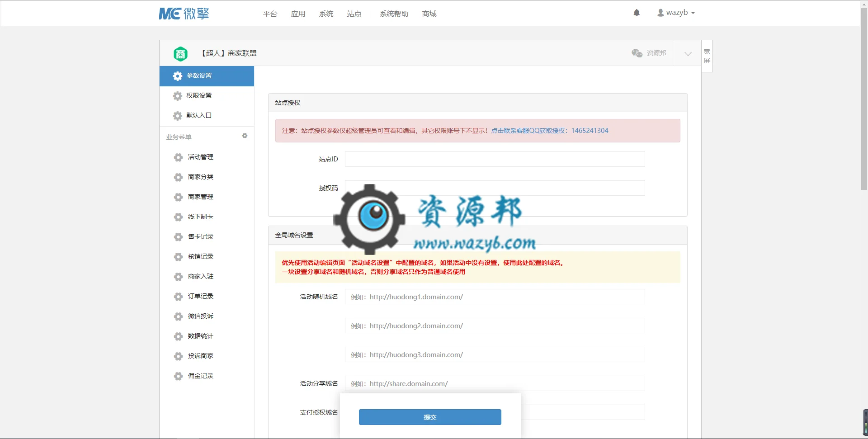Click the 微信投诉 gear icon

click(179, 316)
